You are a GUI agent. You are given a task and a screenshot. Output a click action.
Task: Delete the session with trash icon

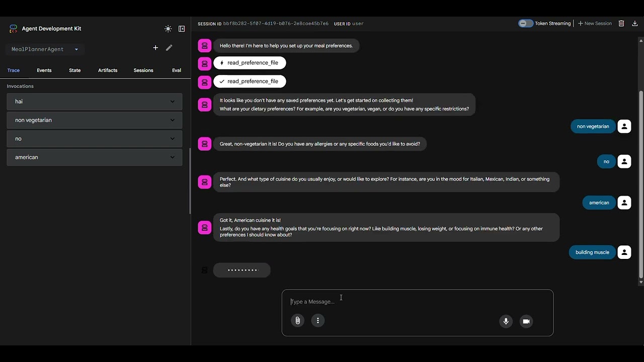621,24
